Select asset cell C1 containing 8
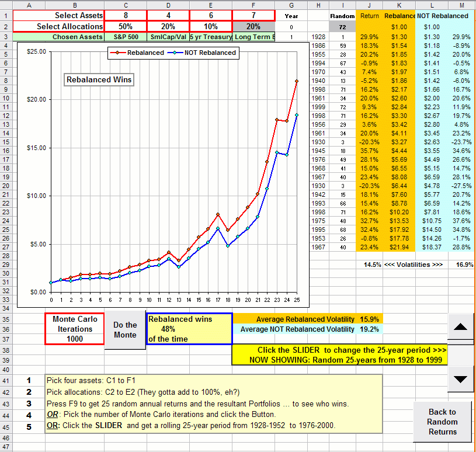This screenshot has width=476, height=452. point(126,16)
